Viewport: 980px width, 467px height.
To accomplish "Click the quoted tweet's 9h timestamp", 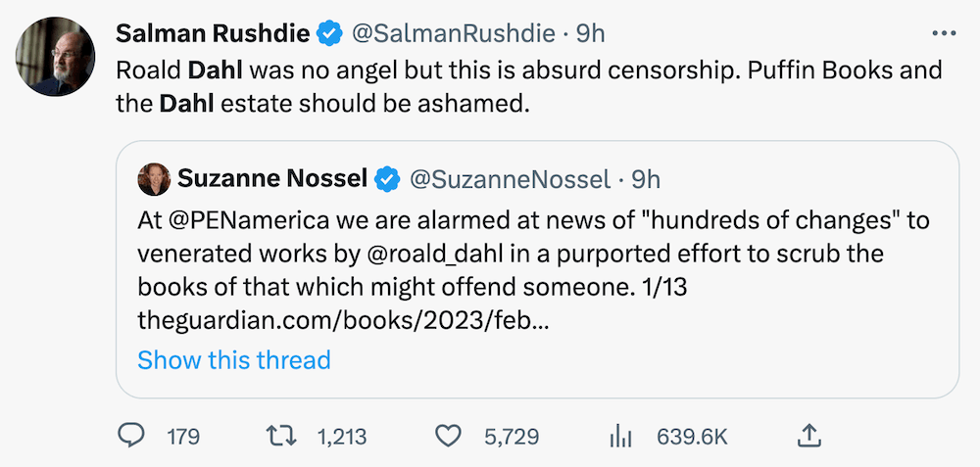I will tap(646, 179).
